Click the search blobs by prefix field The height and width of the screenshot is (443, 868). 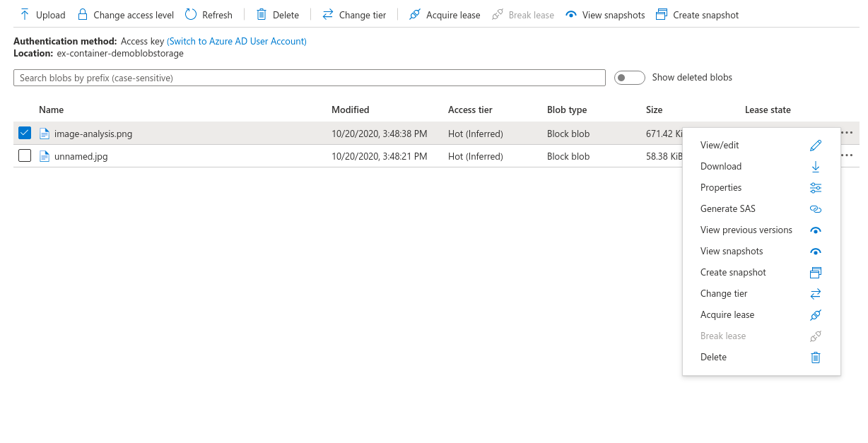click(x=309, y=78)
